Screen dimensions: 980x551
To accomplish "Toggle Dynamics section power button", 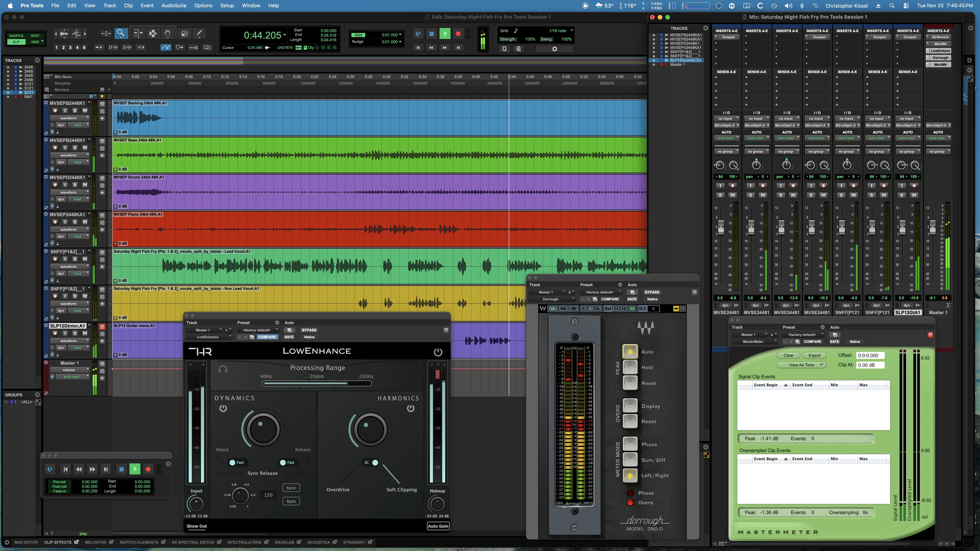I will coord(223,408).
